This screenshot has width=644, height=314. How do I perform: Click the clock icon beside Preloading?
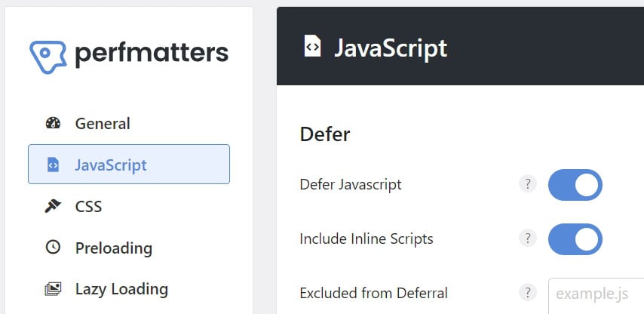53,248
